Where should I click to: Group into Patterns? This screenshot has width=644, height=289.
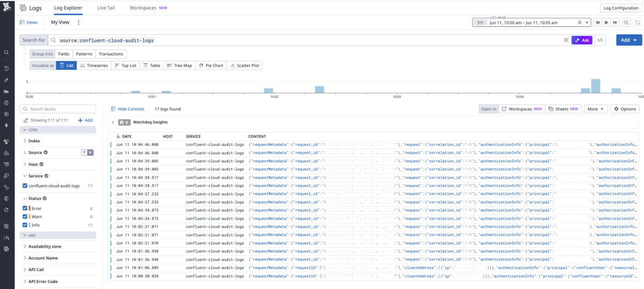point(84,54)
